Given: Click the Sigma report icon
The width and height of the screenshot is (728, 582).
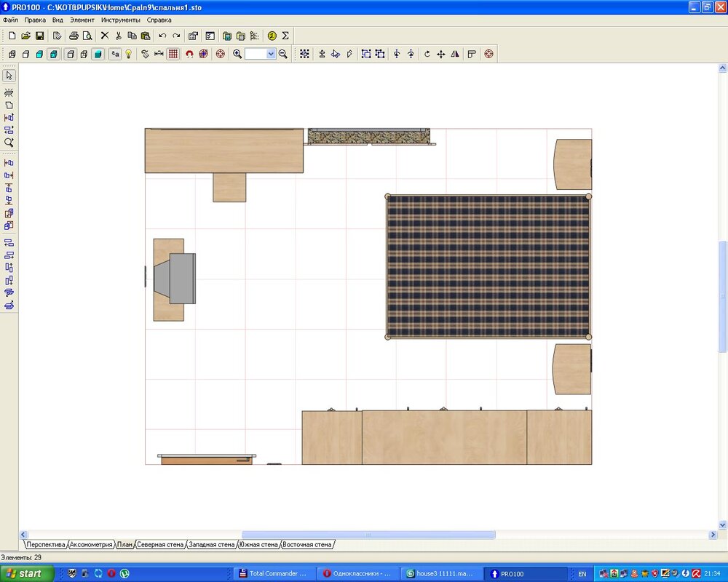Looking at the screenshot, I should click(285, 36).
